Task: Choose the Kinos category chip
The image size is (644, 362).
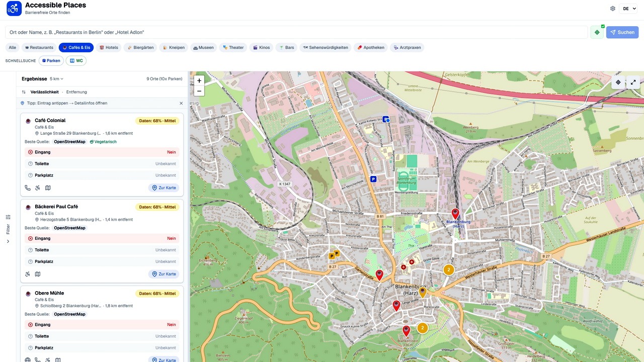Action: click(x=262, y=48)
